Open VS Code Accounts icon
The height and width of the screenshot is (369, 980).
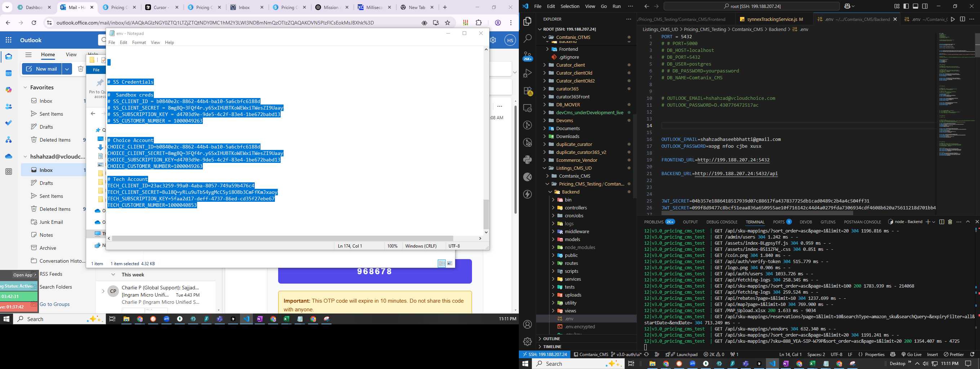[528, 324]
